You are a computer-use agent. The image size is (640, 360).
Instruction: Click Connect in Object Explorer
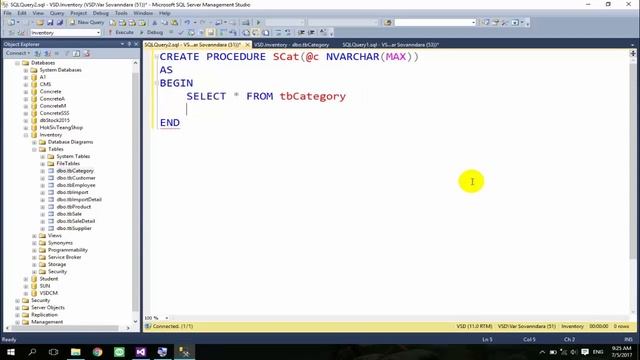[18, 53]
